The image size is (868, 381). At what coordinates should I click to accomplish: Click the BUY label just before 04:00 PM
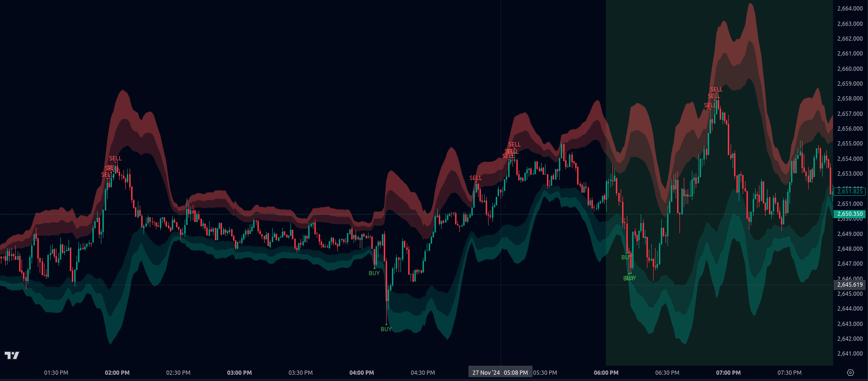pos(374,273)
